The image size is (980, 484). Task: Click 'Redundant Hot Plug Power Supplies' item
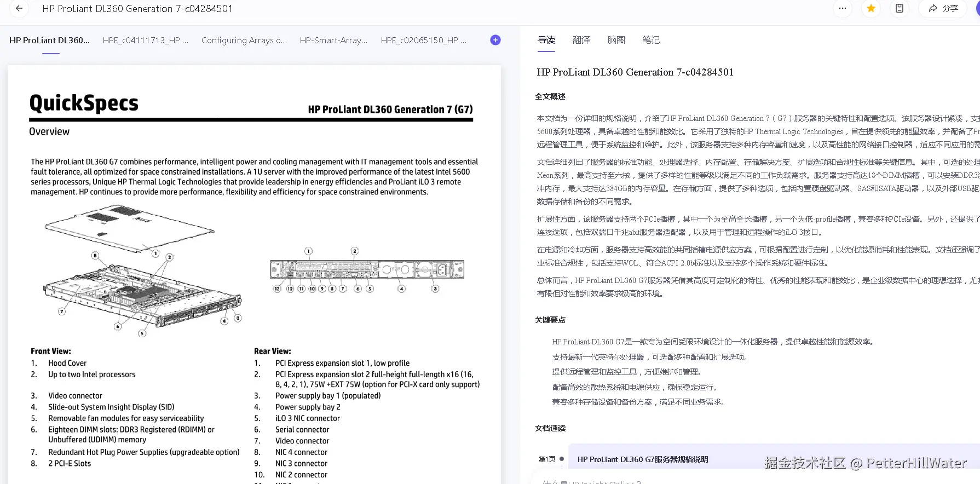point(144,452)
